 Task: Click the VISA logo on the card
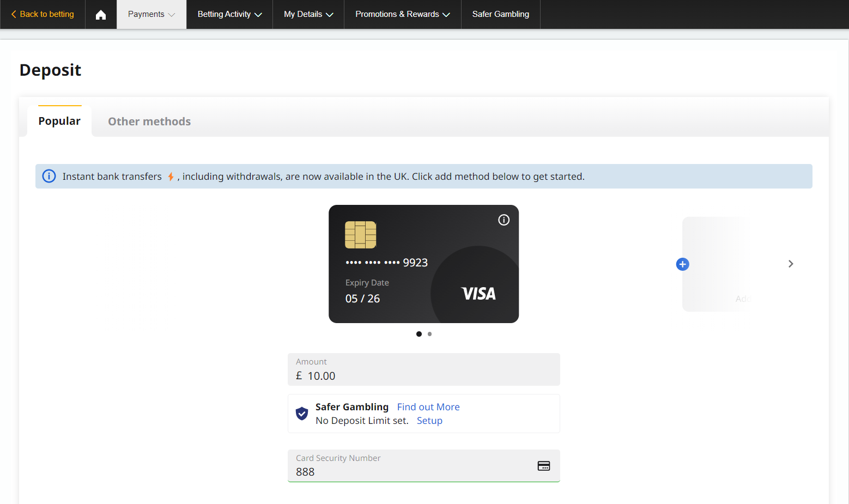pos(478,294)
